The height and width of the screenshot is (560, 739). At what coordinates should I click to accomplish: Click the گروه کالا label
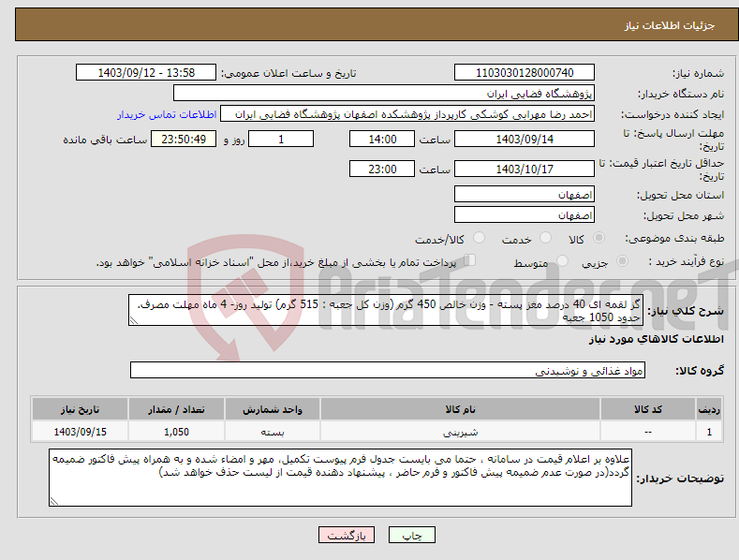[x=700, y=371]
